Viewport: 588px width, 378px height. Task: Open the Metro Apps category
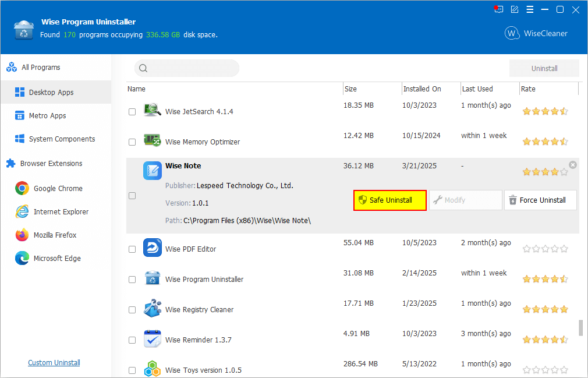[56, 115]
